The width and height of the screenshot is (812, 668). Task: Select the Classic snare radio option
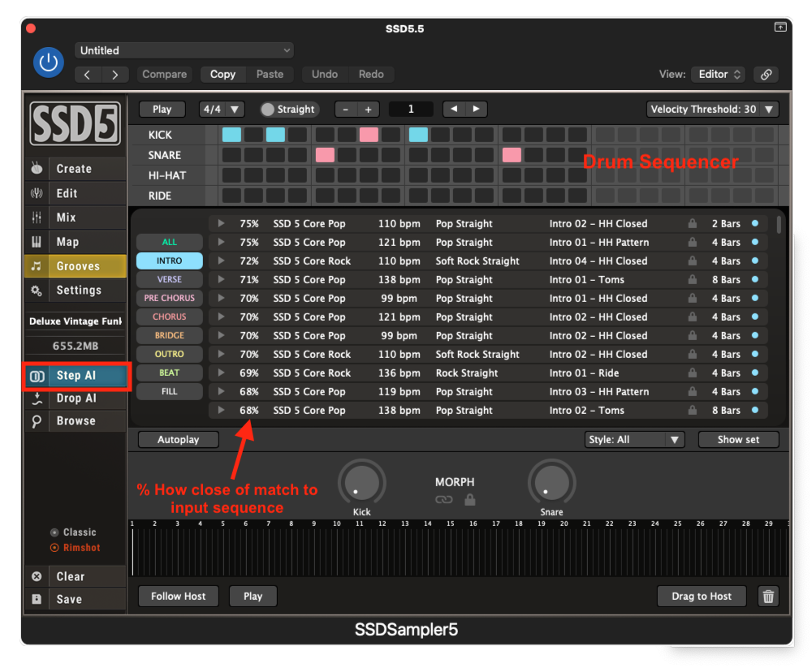coord(54,532)
